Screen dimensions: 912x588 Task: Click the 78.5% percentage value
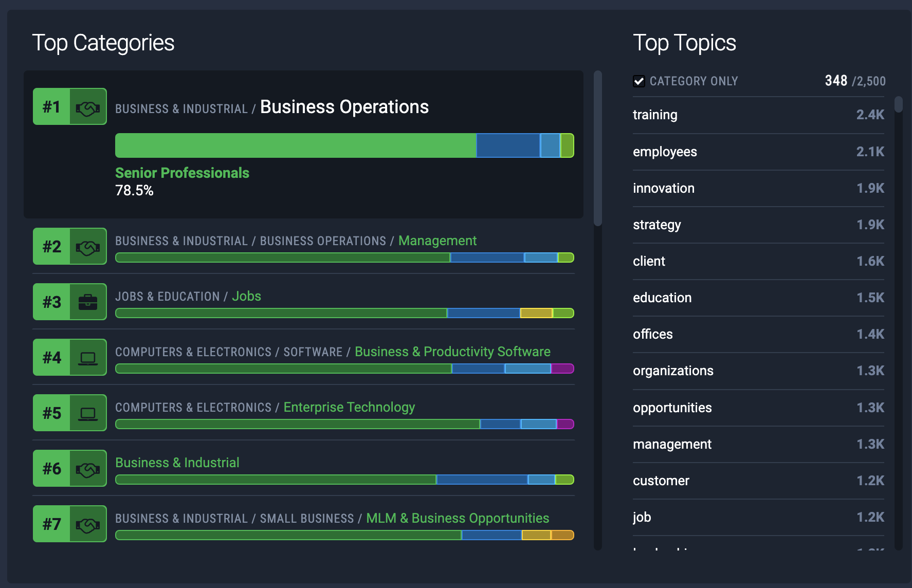tap(134, 191)
